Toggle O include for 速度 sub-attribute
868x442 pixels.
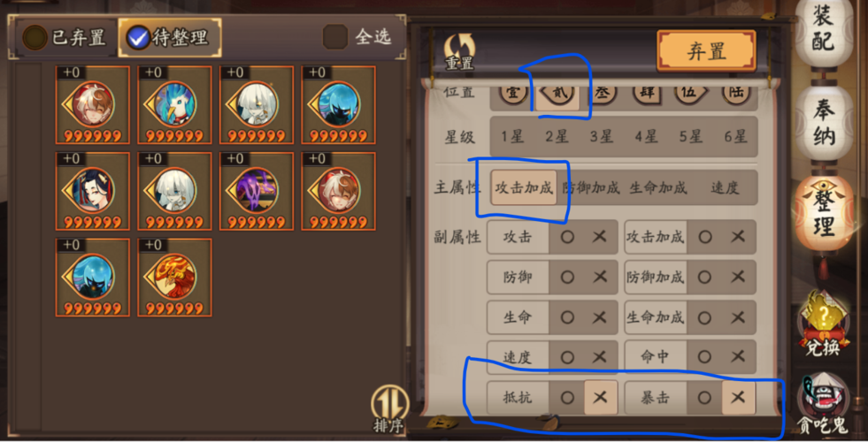click(x=567, y=357)
